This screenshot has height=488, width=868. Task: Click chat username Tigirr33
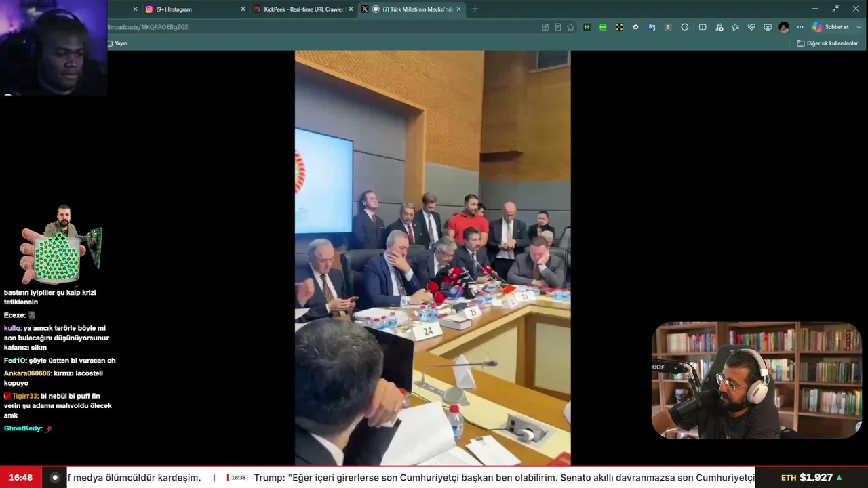pos(25,396)
